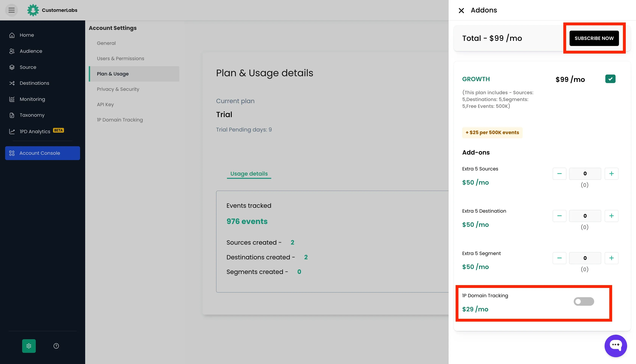636x364 pixels.
Task: Click the Trial Pending days: 9 text
Action: 244,130
